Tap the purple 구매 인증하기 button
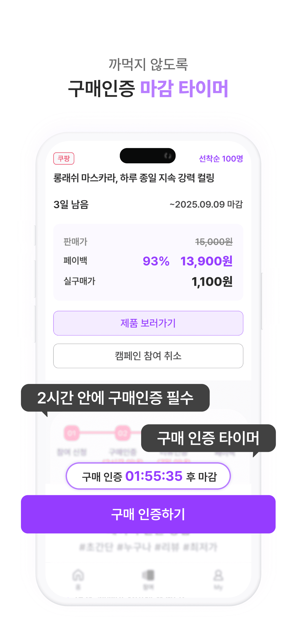The image size is (297, 644). click(x=148, y=514)
